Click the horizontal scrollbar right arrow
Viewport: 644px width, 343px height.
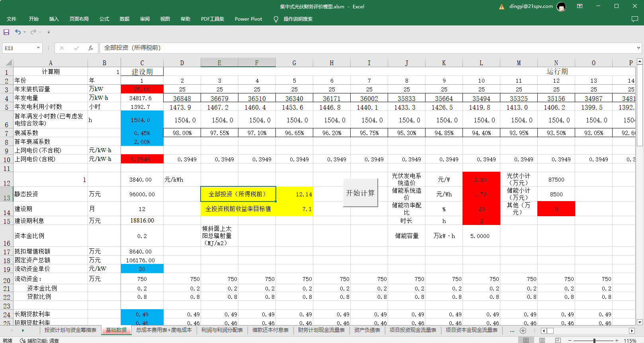pyautogui.click(x=632, y=331)
